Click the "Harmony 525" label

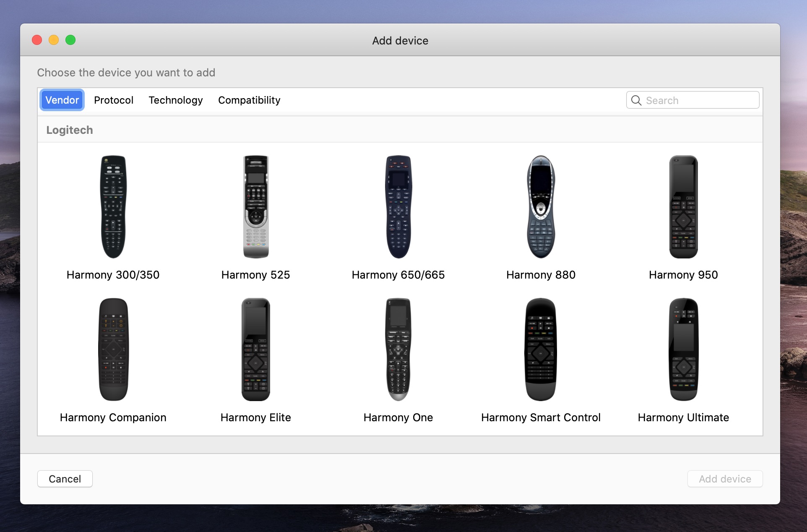click(256, 275)
